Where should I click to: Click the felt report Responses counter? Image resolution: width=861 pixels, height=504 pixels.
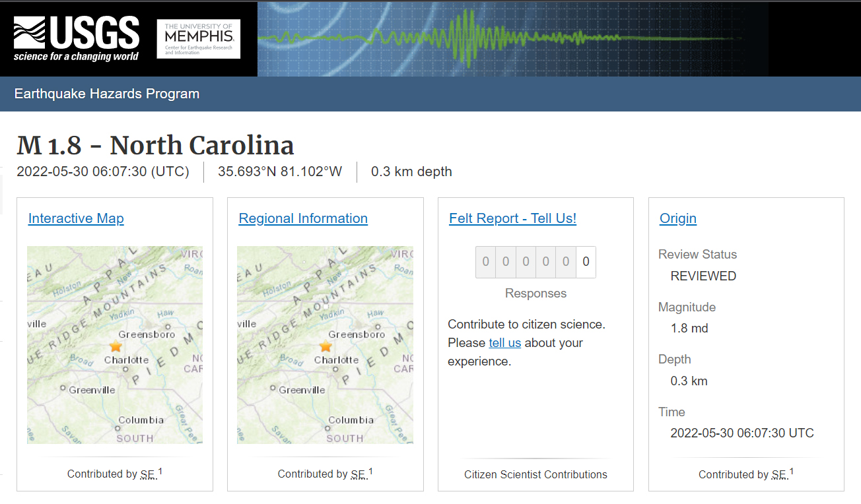coord(535,262)
